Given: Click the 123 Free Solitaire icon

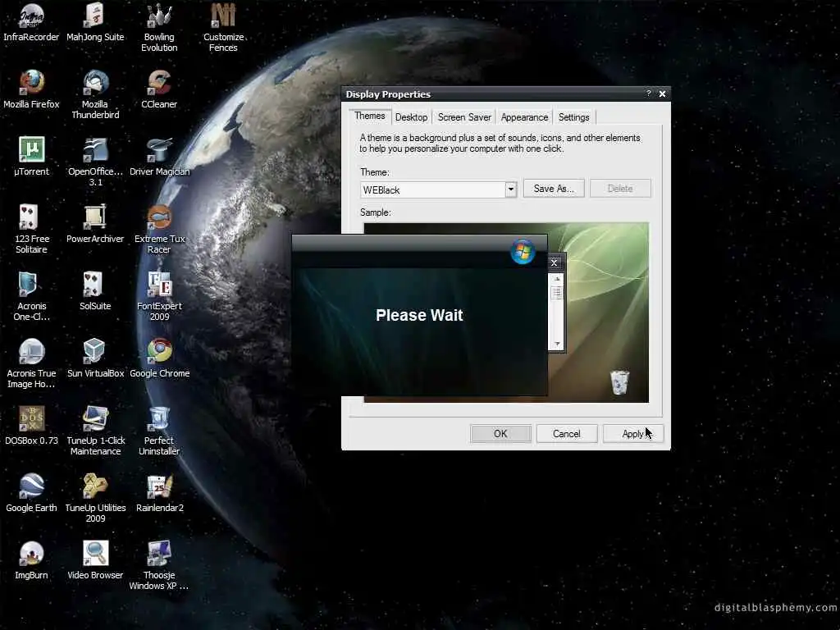Looking at the screenshot, I should click(31, 230).
